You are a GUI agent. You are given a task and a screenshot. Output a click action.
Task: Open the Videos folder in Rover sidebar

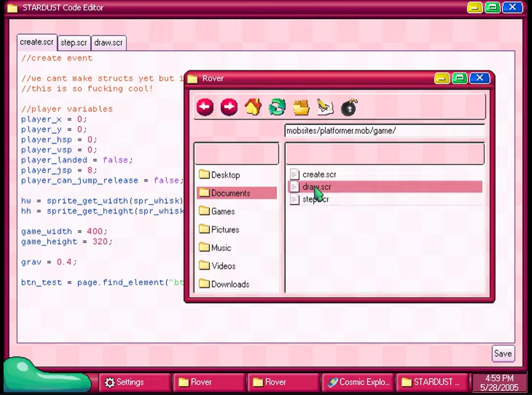coord(236,266)
